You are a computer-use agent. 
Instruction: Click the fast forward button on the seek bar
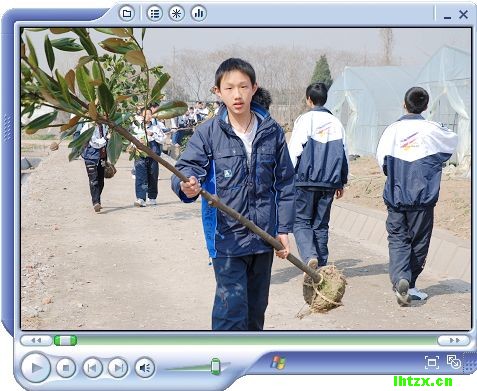click(454, 340)
